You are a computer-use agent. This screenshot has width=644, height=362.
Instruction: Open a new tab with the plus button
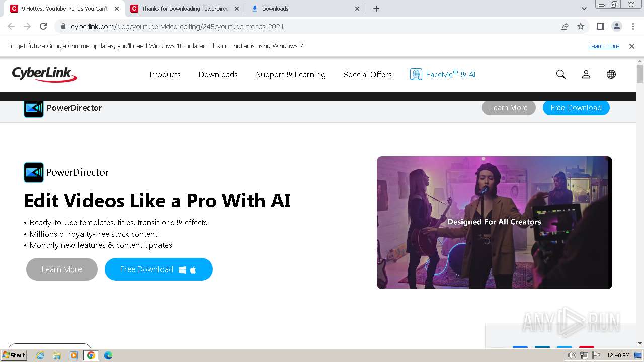click(x=376, y=9)
